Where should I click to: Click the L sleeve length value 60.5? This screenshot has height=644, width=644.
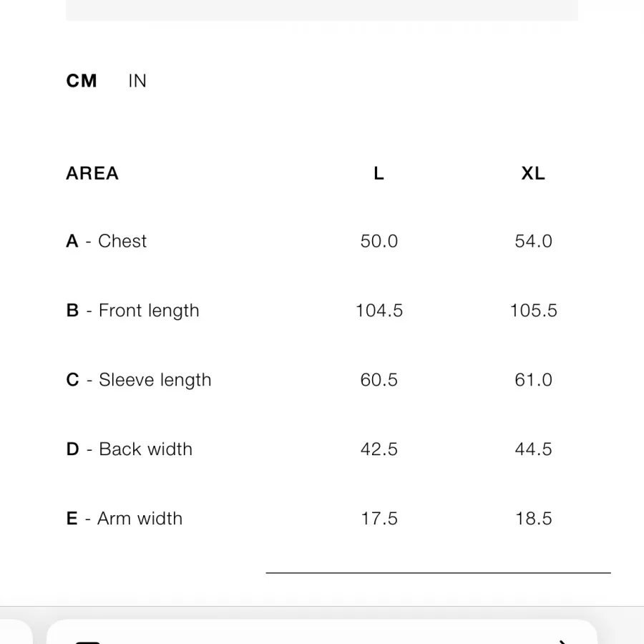(379, 380)
